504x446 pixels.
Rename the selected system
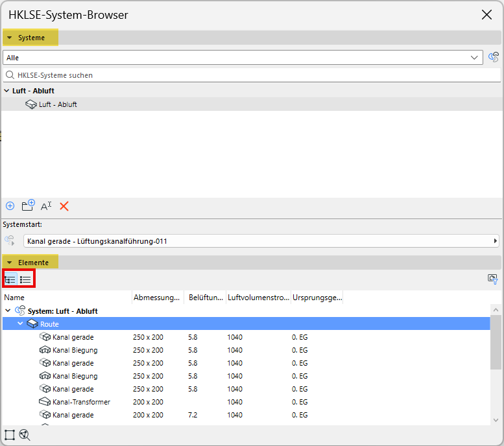click(46, 205)
